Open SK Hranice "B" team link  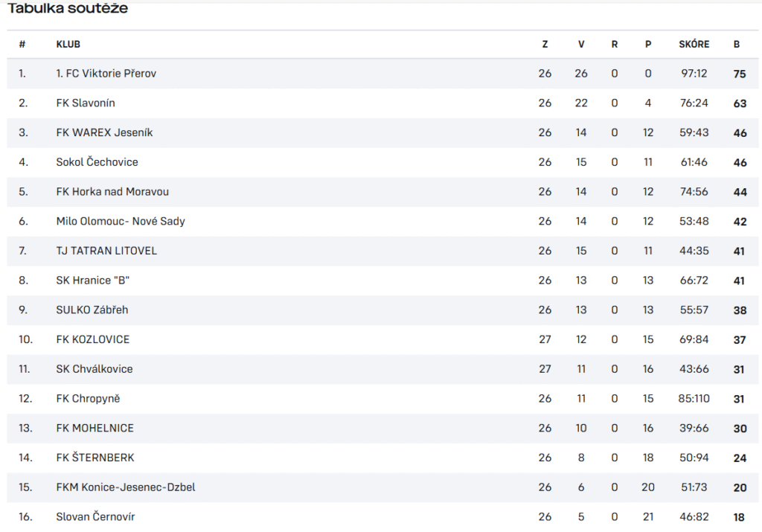(x=92, y=281)
